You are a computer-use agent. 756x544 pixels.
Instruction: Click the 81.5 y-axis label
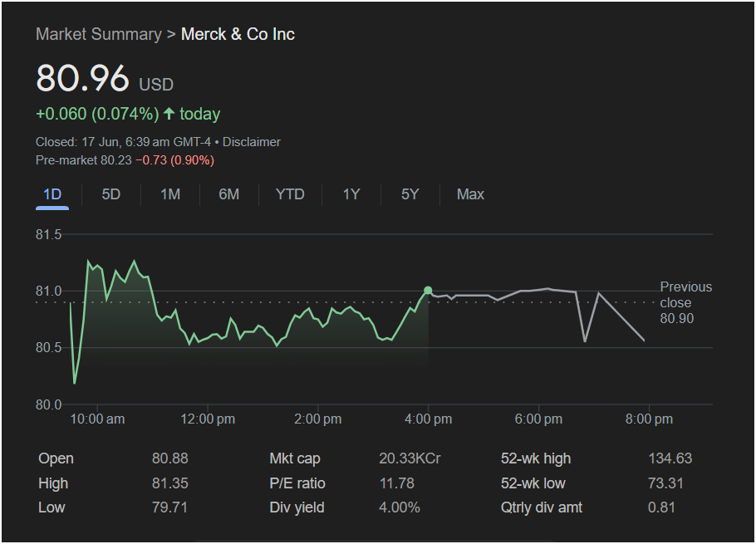click(49, 235)
